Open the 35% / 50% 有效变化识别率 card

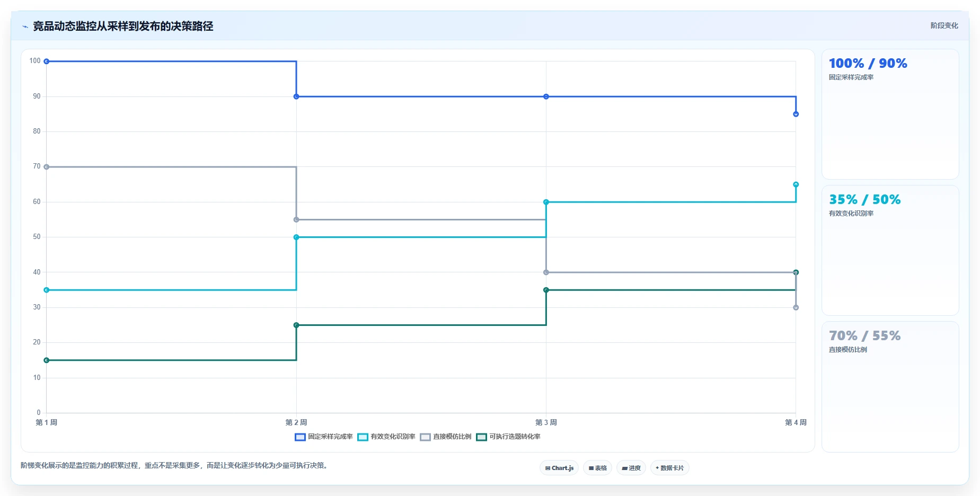890,251
